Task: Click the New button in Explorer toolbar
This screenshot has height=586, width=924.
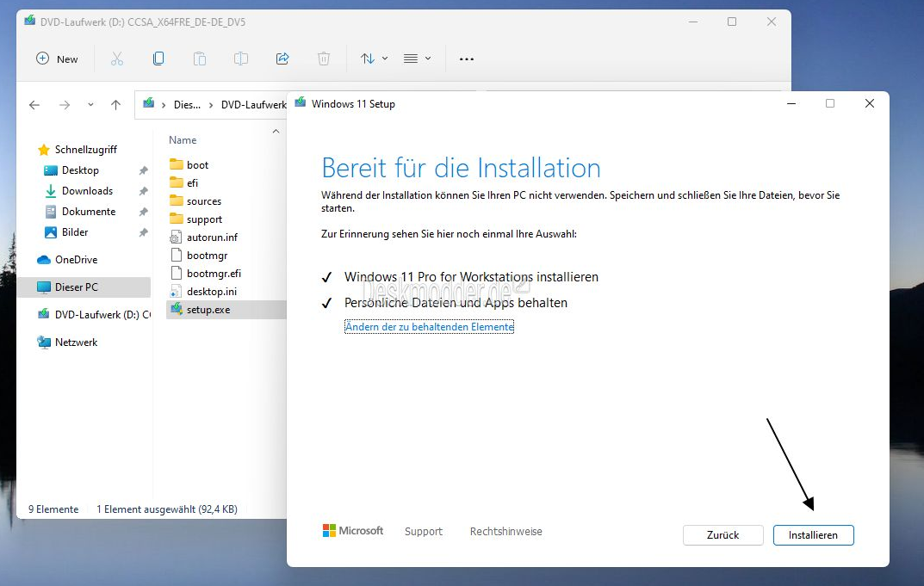Action: click(x=57, y=59)
